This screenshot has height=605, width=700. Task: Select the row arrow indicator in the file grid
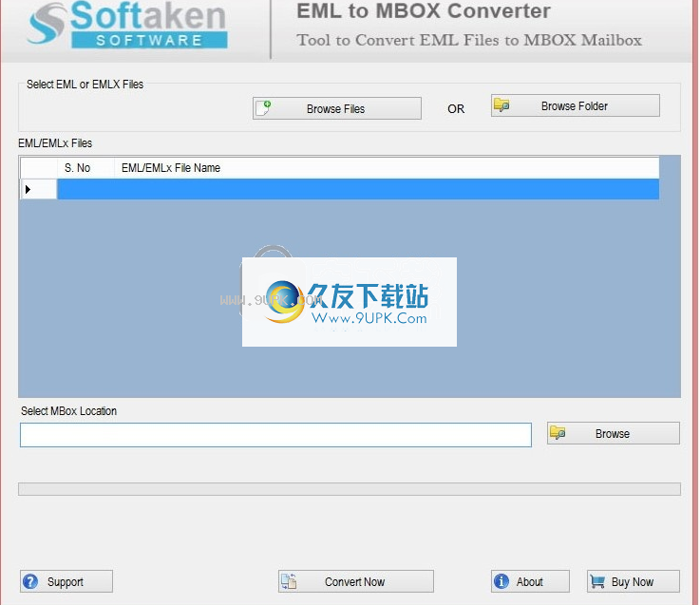28,189
